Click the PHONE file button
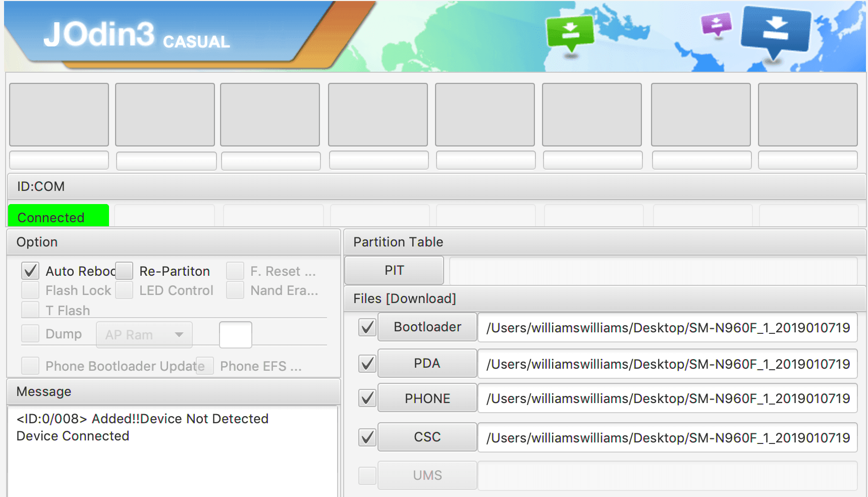This screenshot has height=497, width=868. coord(427,398)
